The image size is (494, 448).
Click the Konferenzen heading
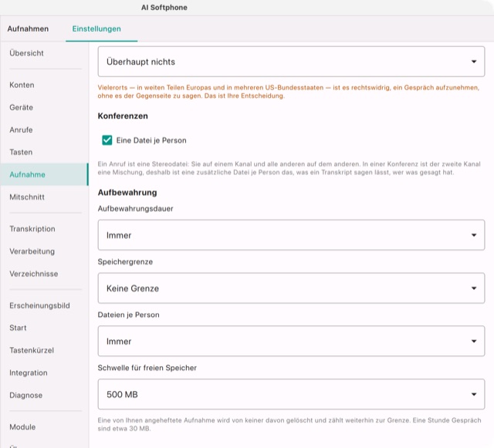tap(123, 116)
